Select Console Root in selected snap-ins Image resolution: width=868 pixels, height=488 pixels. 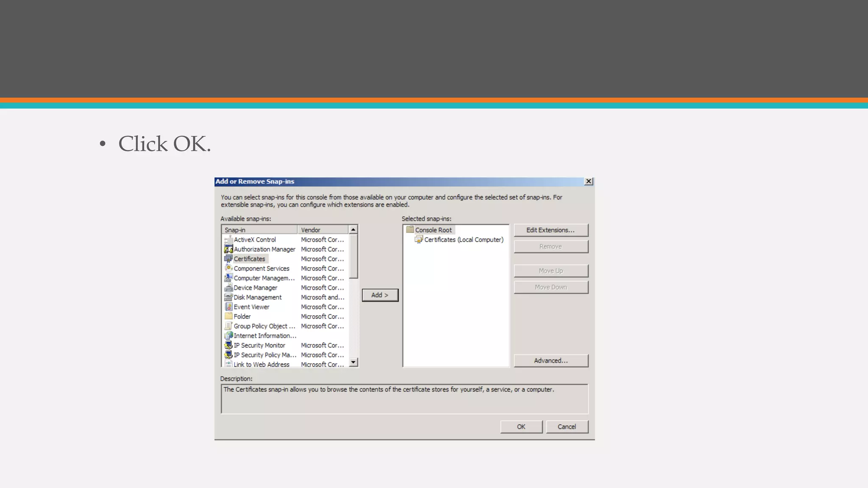coord(433,230)
